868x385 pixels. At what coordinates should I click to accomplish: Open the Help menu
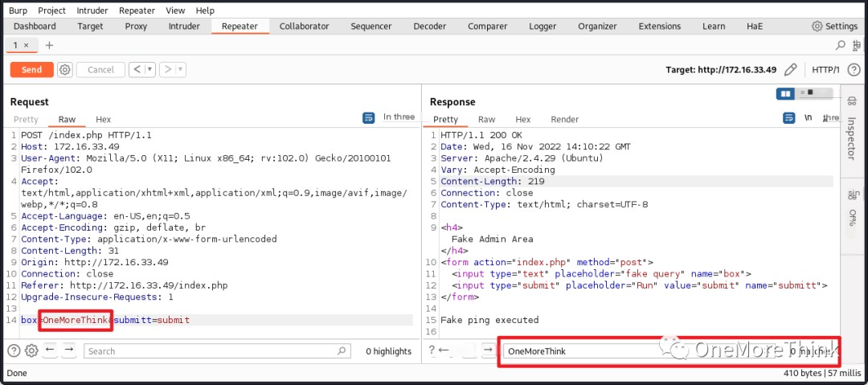[205, 10]
